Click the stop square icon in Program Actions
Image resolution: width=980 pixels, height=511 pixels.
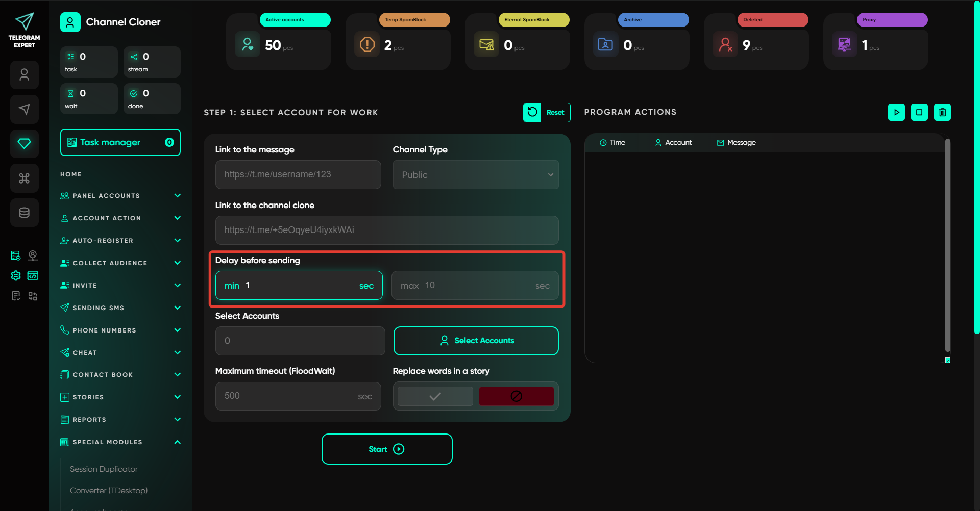(x=919, y=112)
